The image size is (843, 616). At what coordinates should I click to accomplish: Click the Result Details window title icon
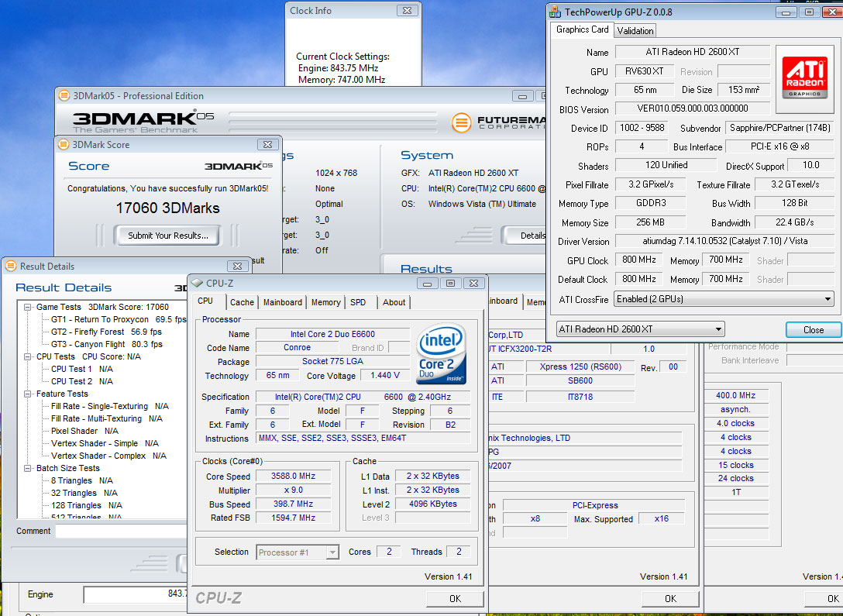(11, 266)
